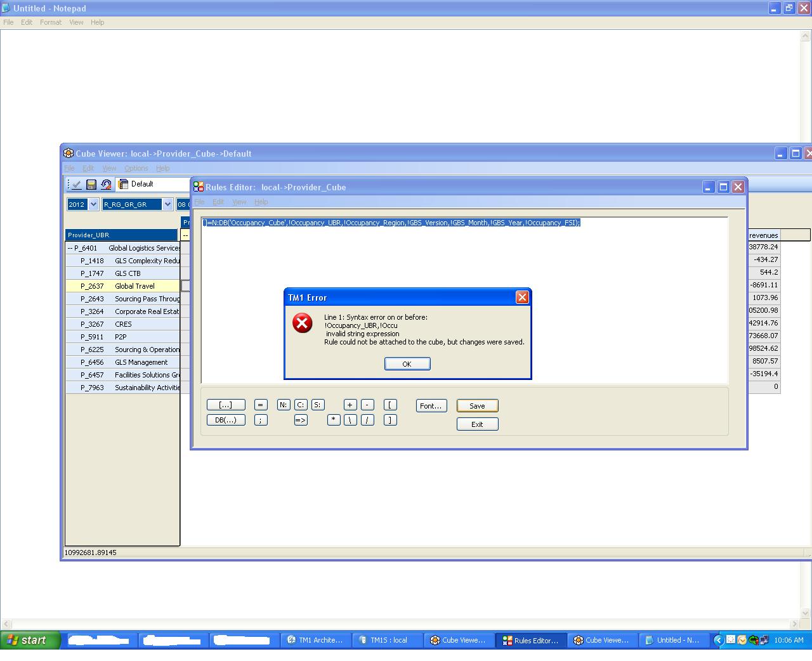
Task: Click the Recalculate checkmark icon in Cube Viewer
Action: [x=76, y=185]
